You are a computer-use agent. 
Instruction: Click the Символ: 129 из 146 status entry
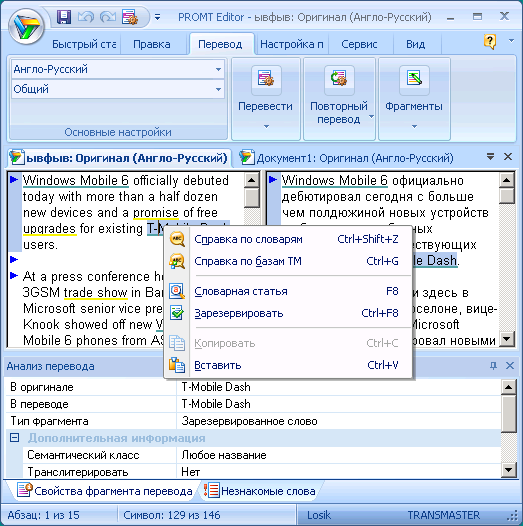[x=171, y=515]
